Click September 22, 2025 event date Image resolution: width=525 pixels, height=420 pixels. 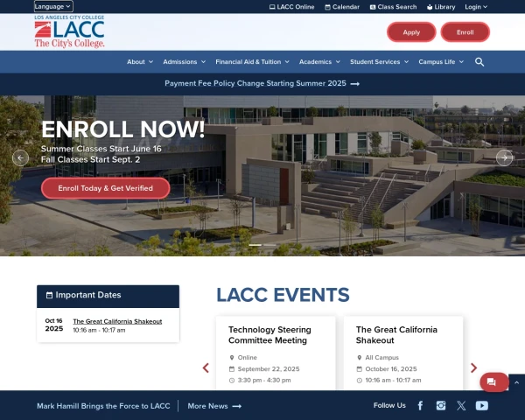click(x=269, y=368)
